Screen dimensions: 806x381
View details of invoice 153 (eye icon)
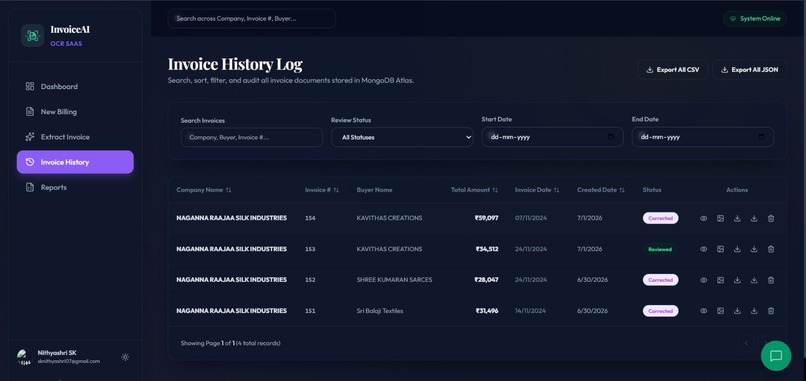pyautogui.click(x=703, y=249)
